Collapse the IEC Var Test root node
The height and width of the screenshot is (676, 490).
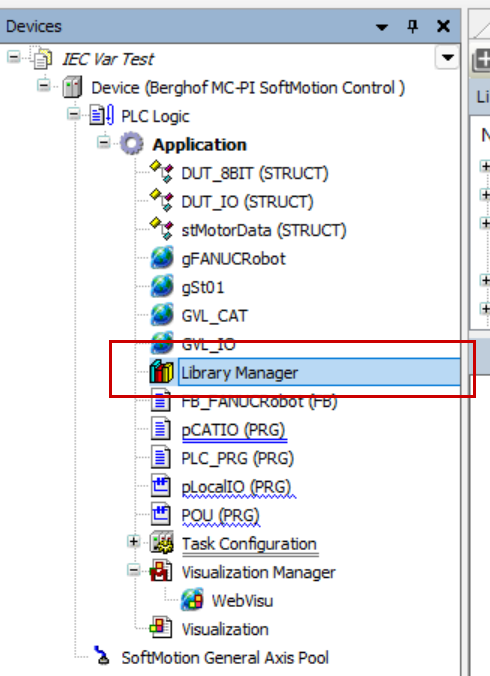click(x=14, y=56)
